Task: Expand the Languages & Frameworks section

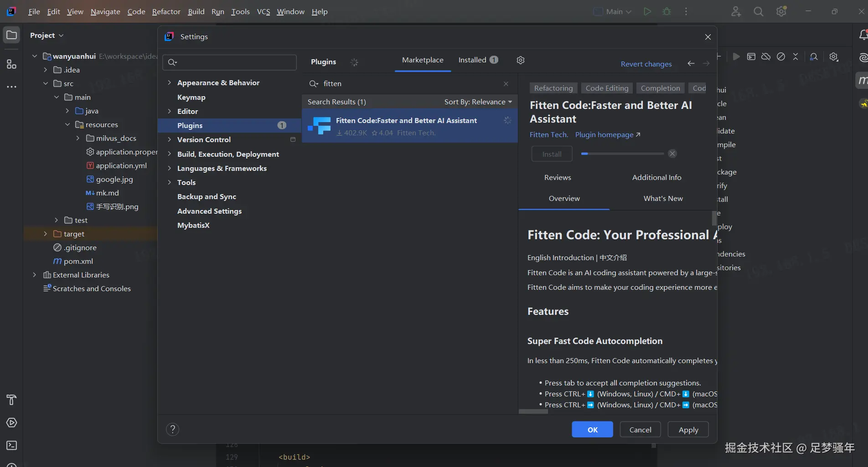Action: pyautogui.click(x=169, y=168)
